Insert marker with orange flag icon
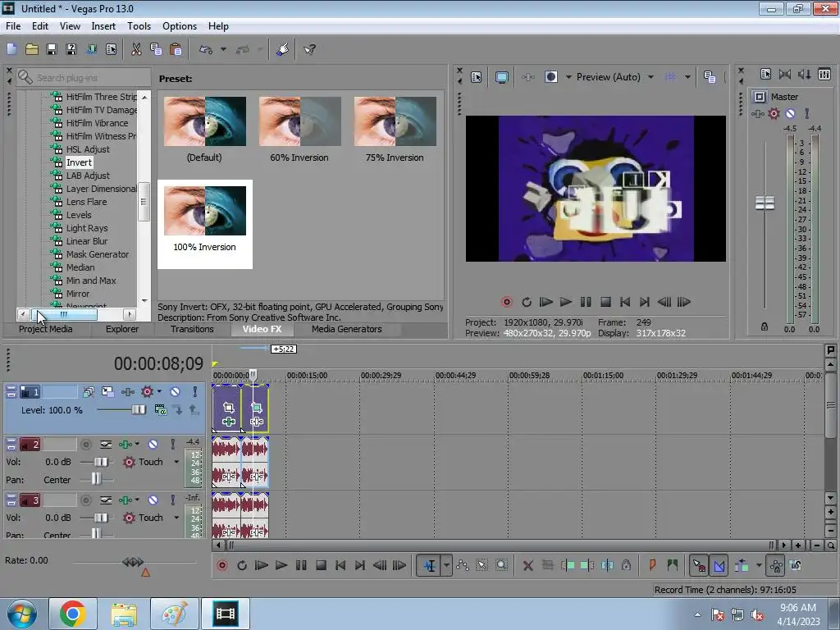840x630 pixels. click(652, 565)
